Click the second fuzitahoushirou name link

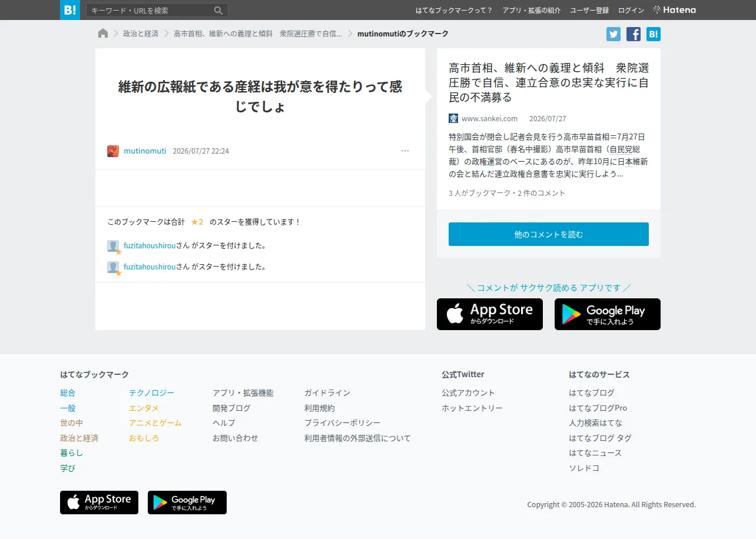(150, 267)
